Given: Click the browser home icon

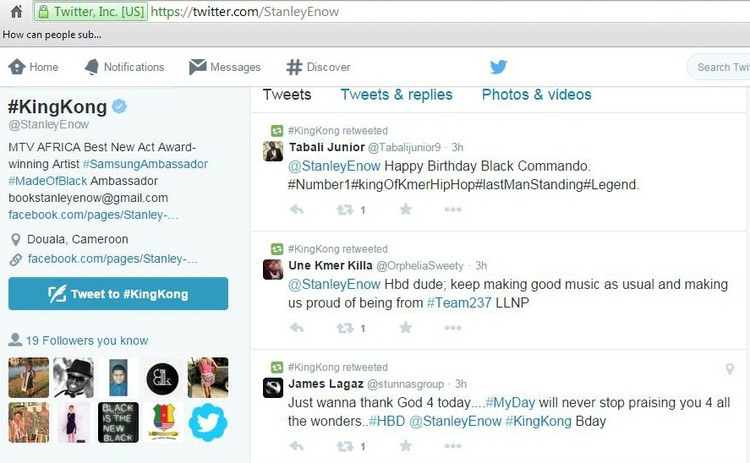Looking at the screenshot, I should [16, 11].
